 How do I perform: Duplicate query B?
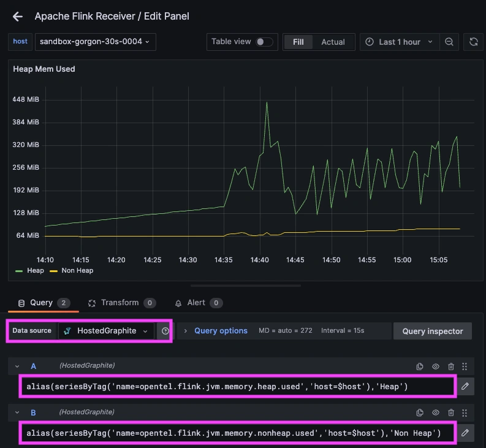pyautogui.click(x=420, y=412)
